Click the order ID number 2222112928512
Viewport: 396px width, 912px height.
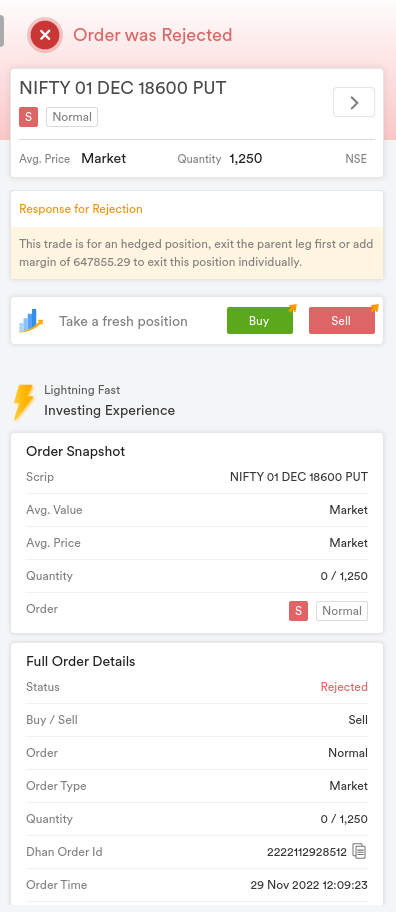click(307, 852)
